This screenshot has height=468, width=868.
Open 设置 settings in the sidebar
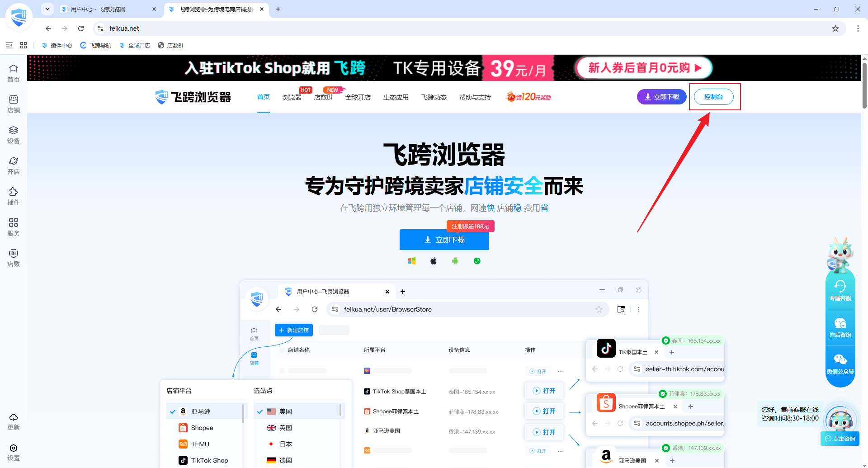tap(14, 452)
